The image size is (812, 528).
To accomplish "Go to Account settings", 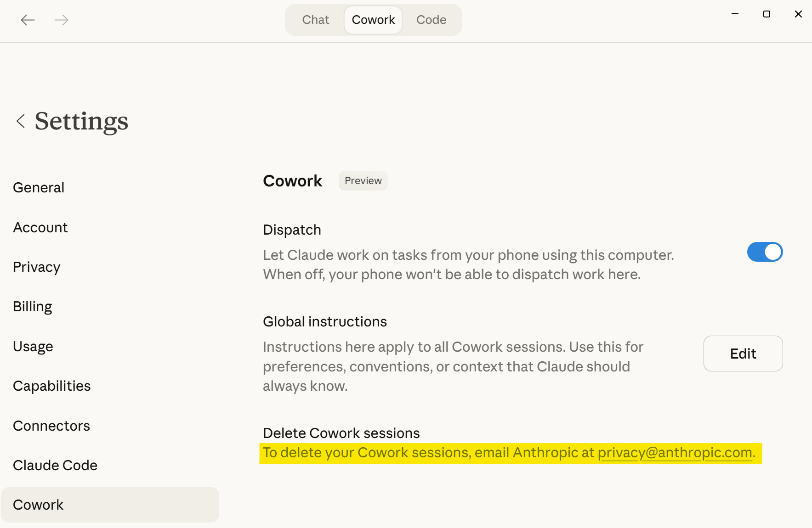I will coord(40,228).
